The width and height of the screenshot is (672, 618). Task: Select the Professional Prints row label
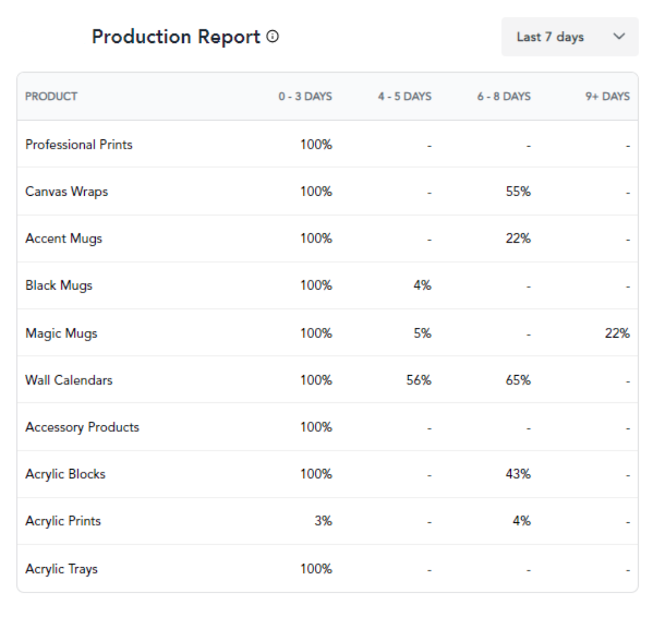tap(79, 145)
